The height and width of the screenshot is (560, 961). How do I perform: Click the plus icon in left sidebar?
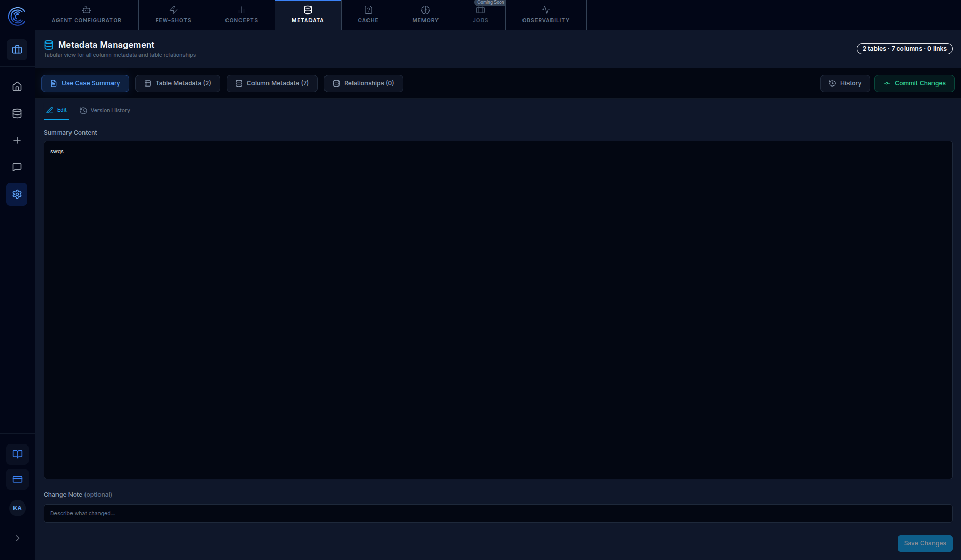pyautogui.click(x=17, y=140)
